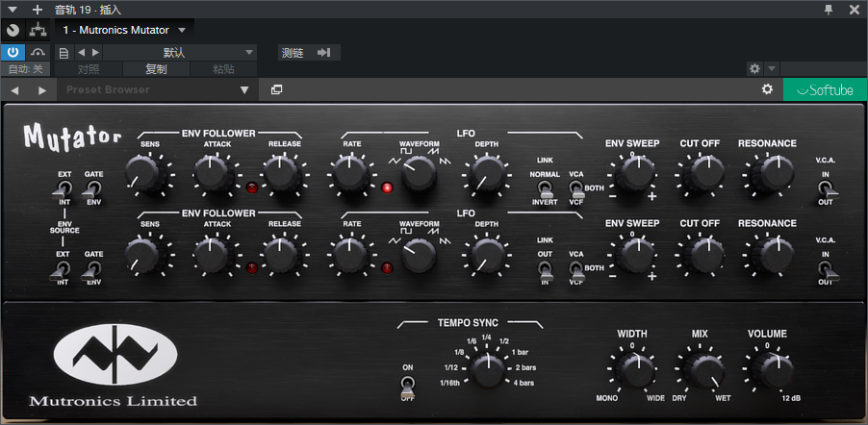Open the 默认 preset dropdown
Viewport: 868px width, 425px height.
(x=180, y=53)
